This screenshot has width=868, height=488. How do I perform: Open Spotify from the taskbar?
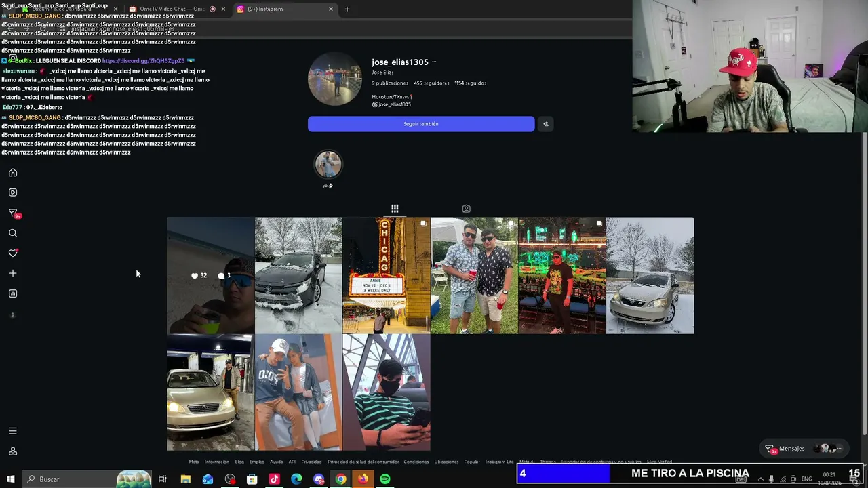pyautogui.click(x=385, y=479)
